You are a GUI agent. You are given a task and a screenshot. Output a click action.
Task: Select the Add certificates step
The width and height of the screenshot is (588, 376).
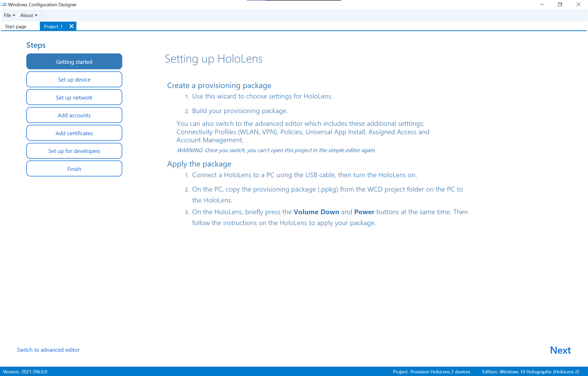tap(74, 133)
